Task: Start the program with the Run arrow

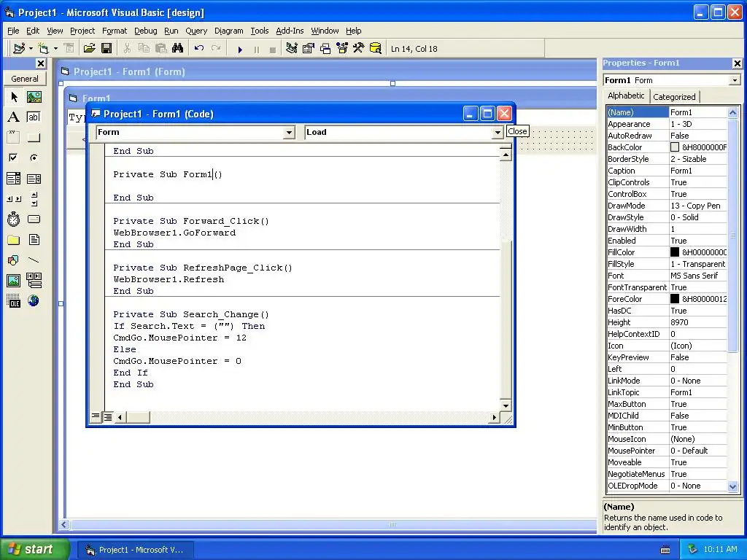Action: click(x=240, y=49)
